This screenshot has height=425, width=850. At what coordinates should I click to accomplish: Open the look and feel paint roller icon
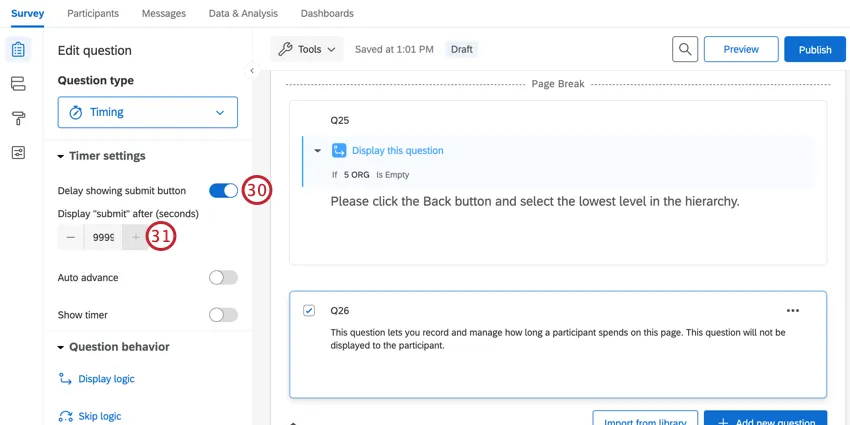(x=17, y=118)
